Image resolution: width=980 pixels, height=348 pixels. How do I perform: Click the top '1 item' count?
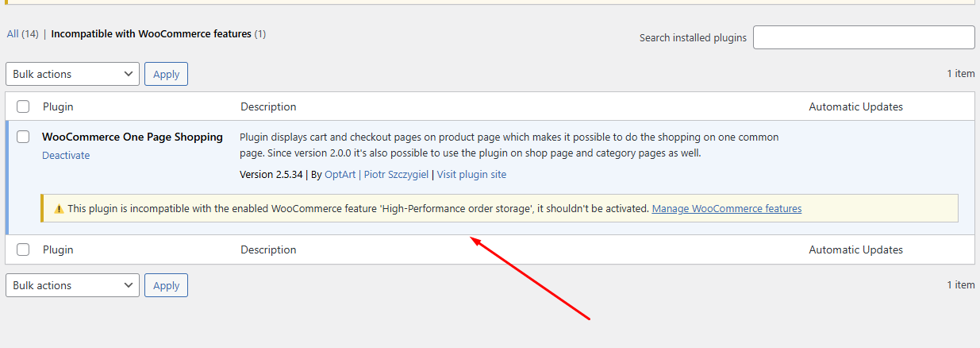click(960, 73)
